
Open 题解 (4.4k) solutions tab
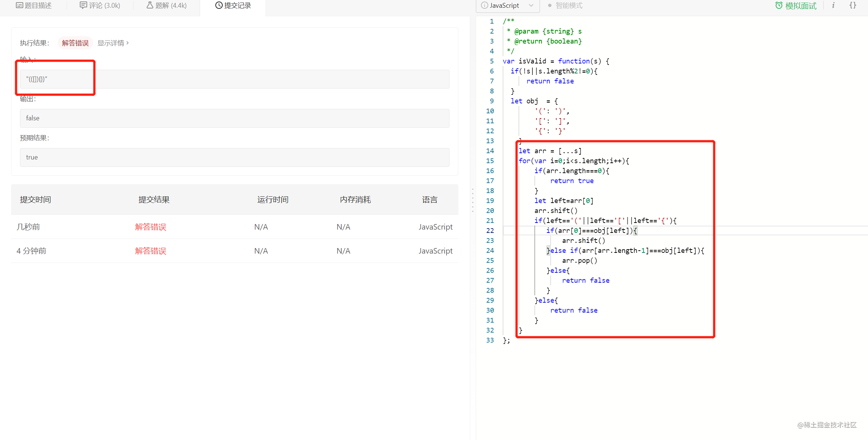[x=167, y=6]
